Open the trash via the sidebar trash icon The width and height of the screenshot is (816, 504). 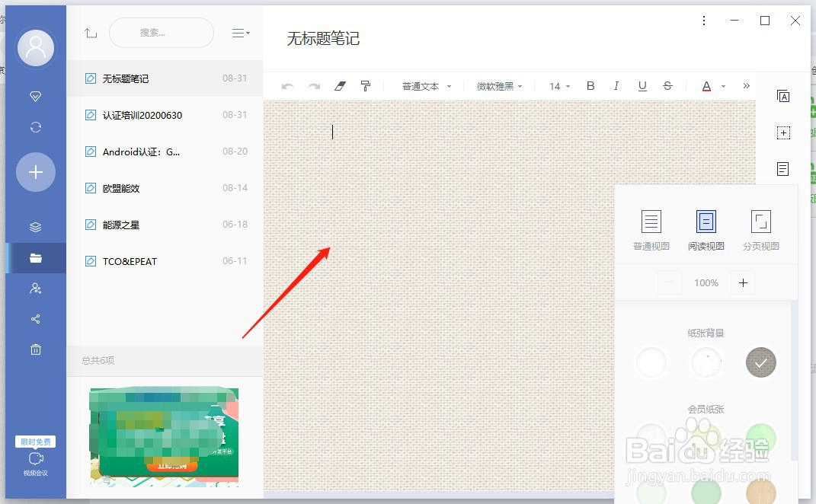point(35,349)
